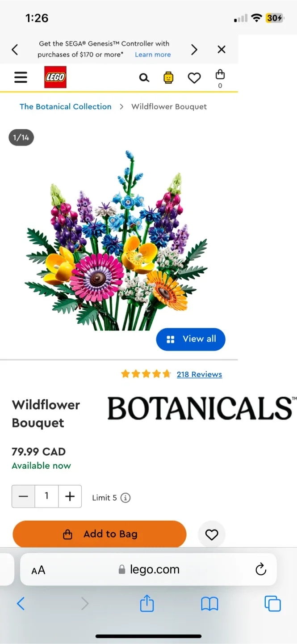Open the site search magnifier
The width and height of the screenshot is (297, 644).
click(x=144, y=78)
